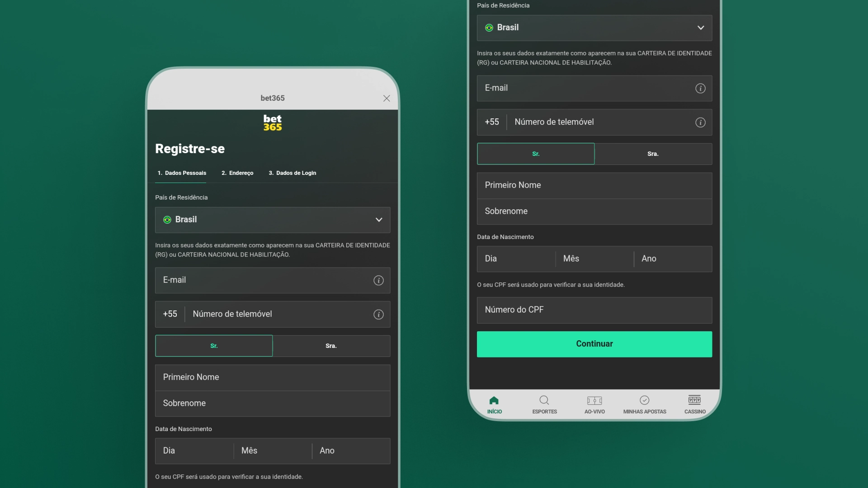Click Número do CPF field

594,310
